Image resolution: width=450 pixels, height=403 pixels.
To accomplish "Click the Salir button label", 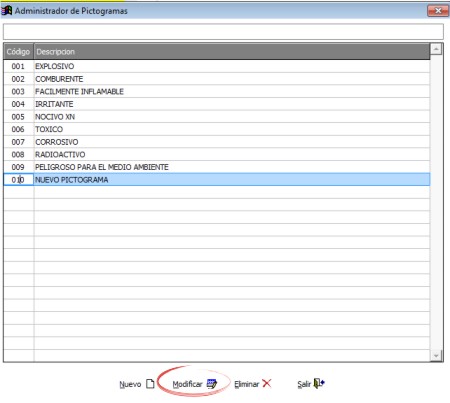I will pyautogui.click(x=304, y=384).
